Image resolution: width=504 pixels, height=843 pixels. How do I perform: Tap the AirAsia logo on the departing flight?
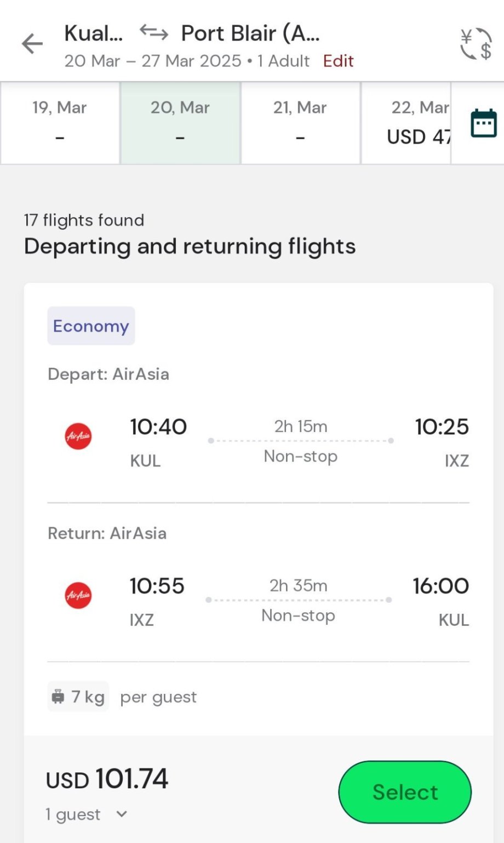coord(78,436)
